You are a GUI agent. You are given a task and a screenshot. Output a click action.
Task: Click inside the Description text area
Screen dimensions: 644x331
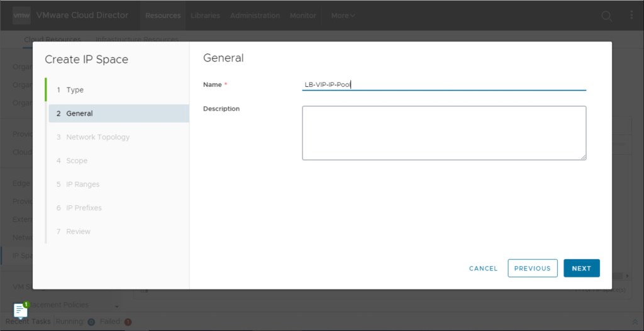point(443,132)
